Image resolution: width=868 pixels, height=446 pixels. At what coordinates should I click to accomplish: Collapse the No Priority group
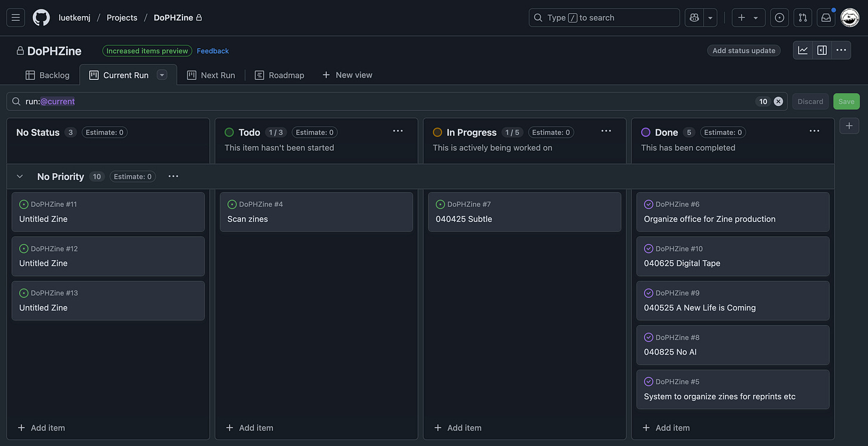click(20, 176)
